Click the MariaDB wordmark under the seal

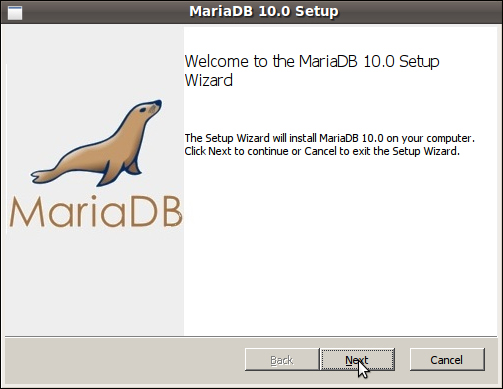[x=96, y=211]
